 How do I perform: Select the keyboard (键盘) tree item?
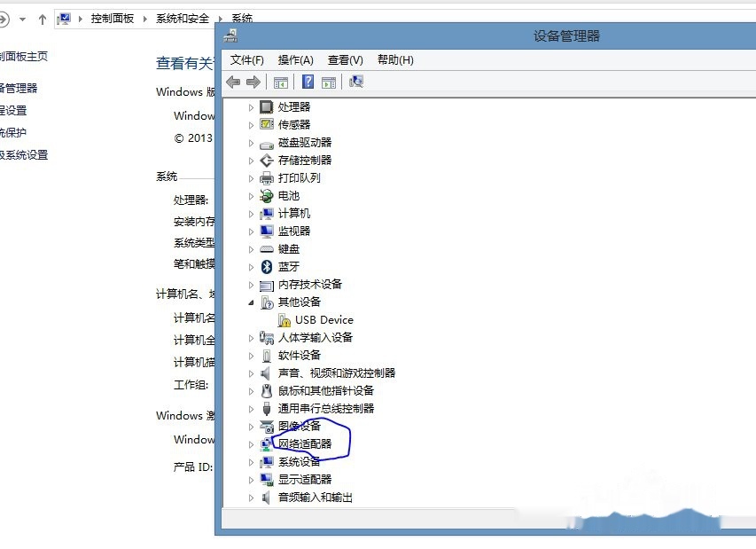click(x=289, y=249)
